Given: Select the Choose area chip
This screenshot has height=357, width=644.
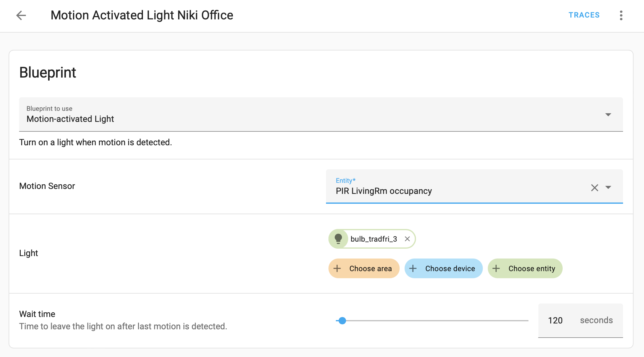Looking at the screenshot, I should (364, 268).
